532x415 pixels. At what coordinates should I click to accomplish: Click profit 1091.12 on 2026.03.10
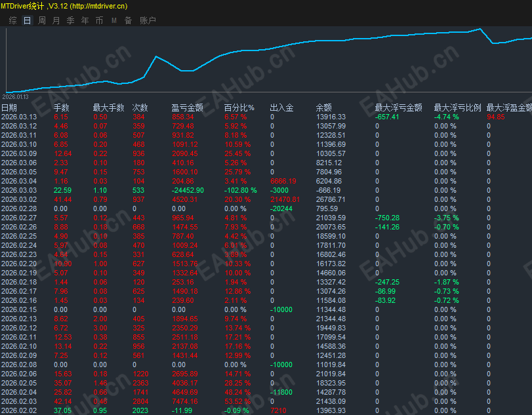click(185, 144)
